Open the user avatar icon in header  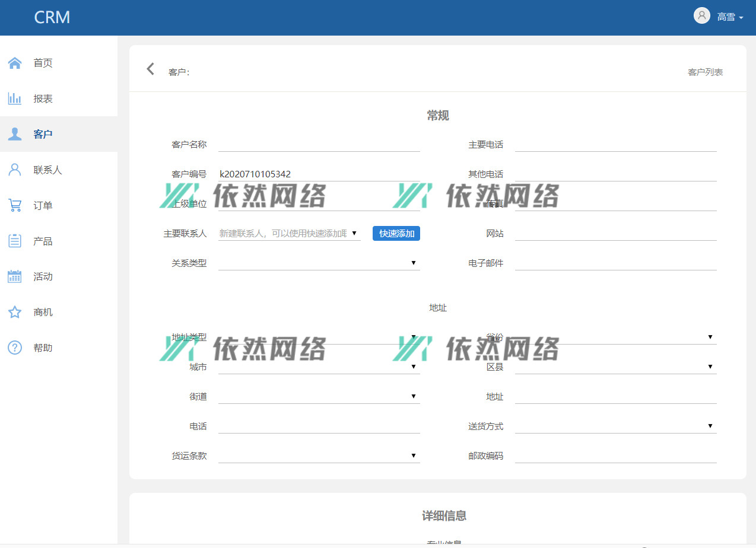(701, 16)
